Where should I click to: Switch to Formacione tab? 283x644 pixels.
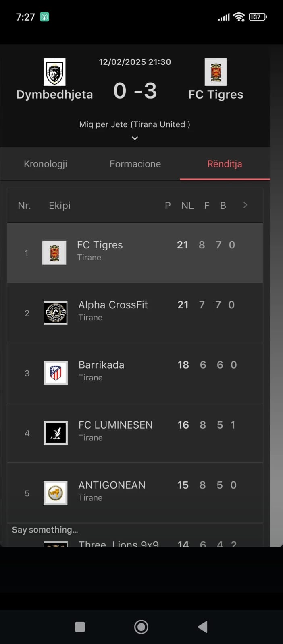tap(135, 164)
